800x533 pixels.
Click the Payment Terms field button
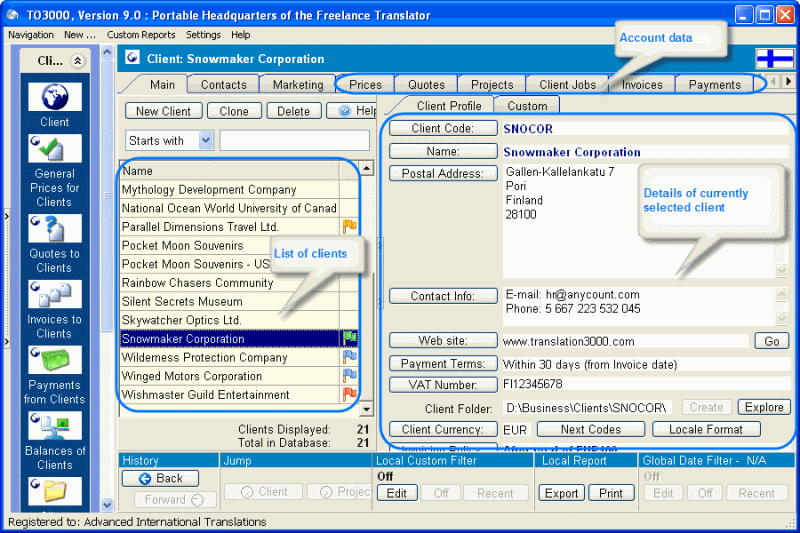coord(443,363)
